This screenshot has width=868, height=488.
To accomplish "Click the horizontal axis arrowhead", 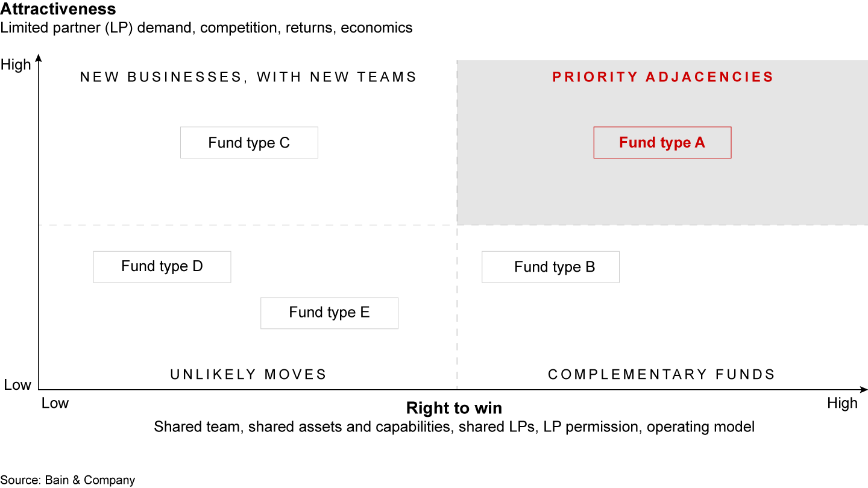I will tap(863, 390).
